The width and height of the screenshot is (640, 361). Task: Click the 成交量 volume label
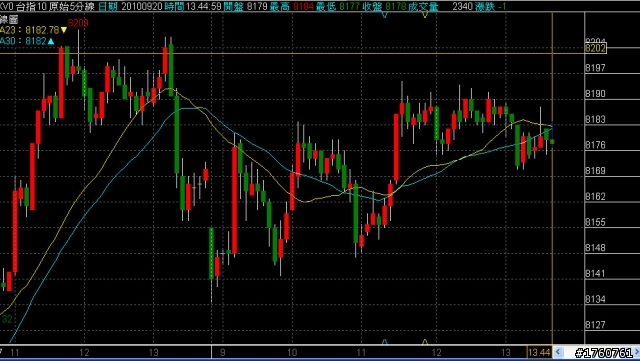tap(423, 7)
